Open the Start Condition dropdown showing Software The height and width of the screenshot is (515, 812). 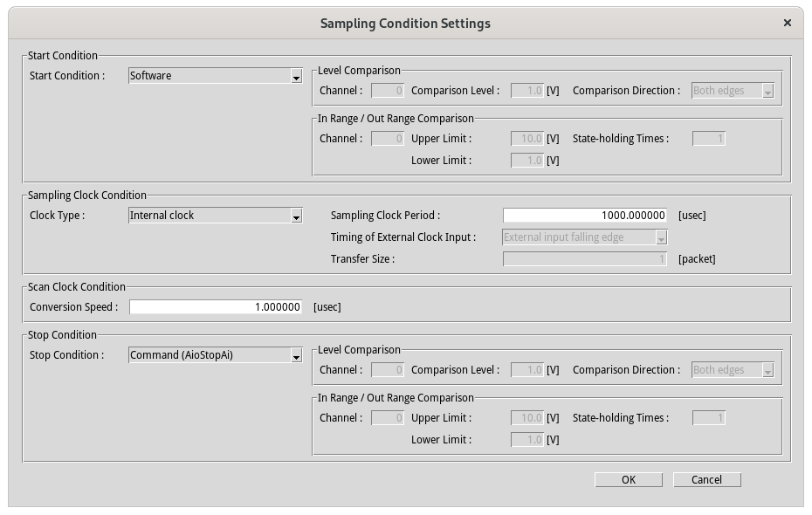click(215, 76)
